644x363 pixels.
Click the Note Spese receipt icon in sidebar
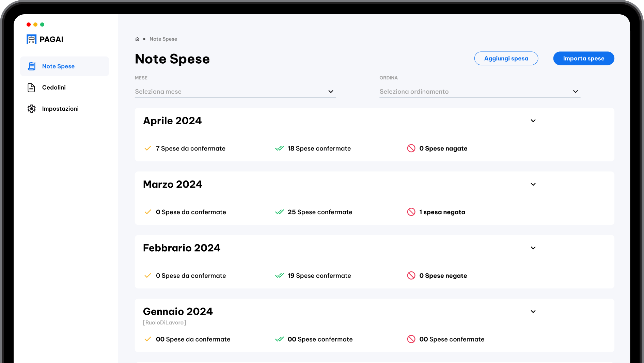click(32, 66)
